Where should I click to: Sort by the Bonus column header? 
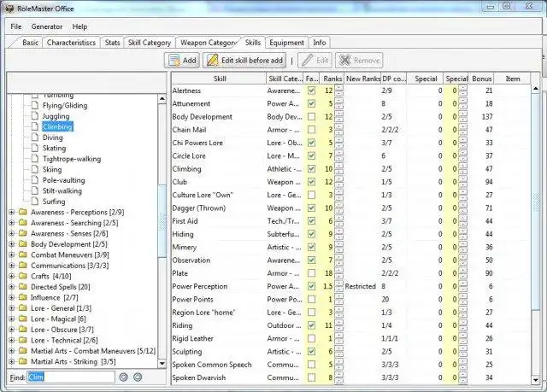[x=482, y=79]
